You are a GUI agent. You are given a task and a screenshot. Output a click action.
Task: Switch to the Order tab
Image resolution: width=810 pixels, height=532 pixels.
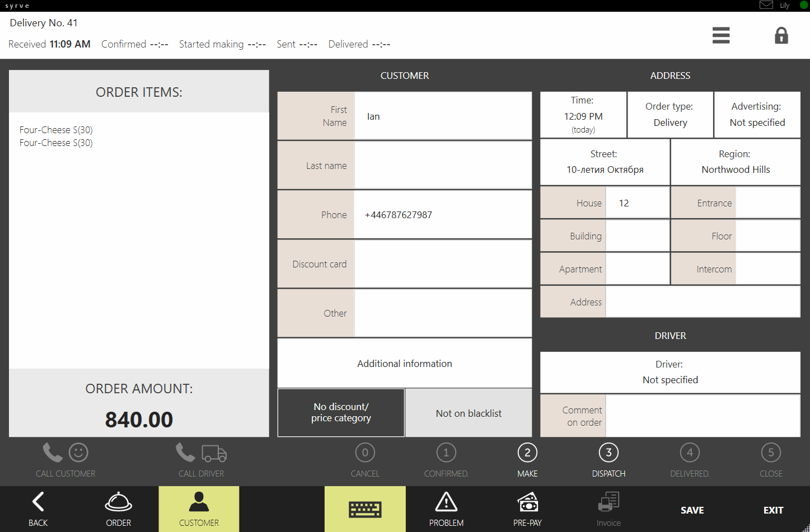point(119,509)
